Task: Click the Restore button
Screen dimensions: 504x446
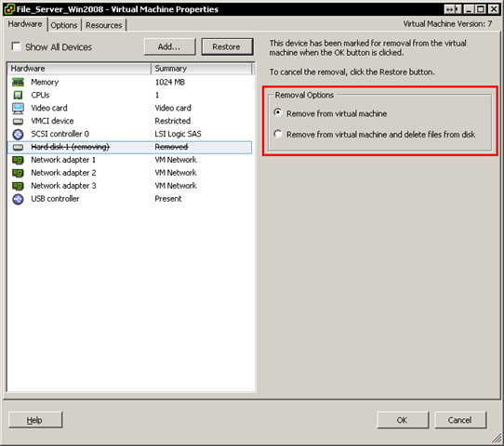Action: click(x=227, y=46)
